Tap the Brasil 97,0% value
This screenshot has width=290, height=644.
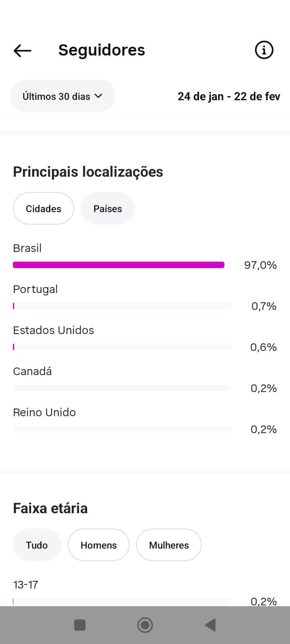click(260, 265)
